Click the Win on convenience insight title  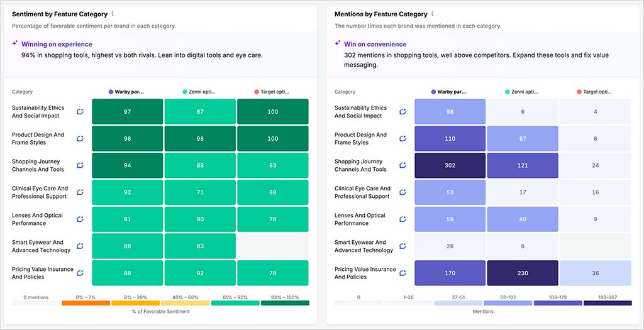pyautogui.click(x=375, y=44)
